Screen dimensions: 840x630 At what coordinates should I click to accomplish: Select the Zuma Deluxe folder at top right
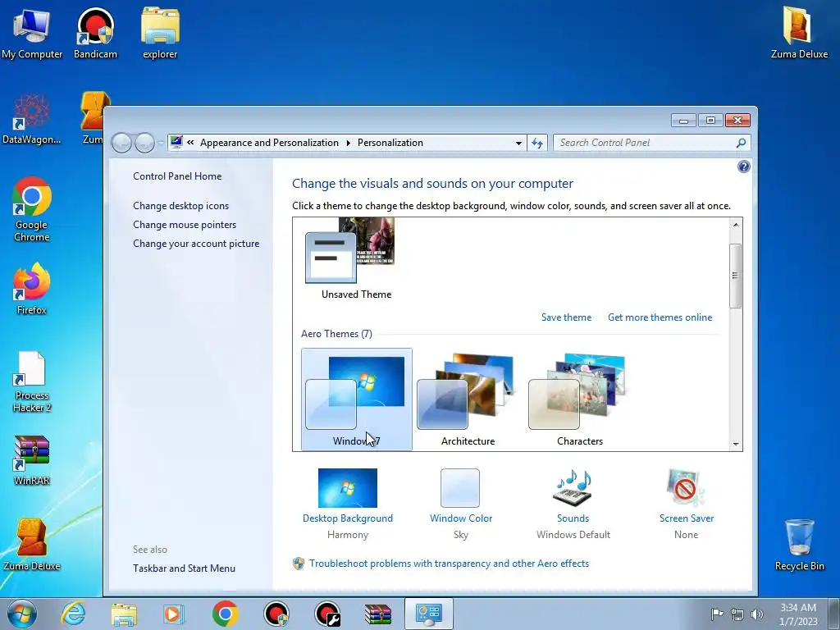(x=799, y=33)
